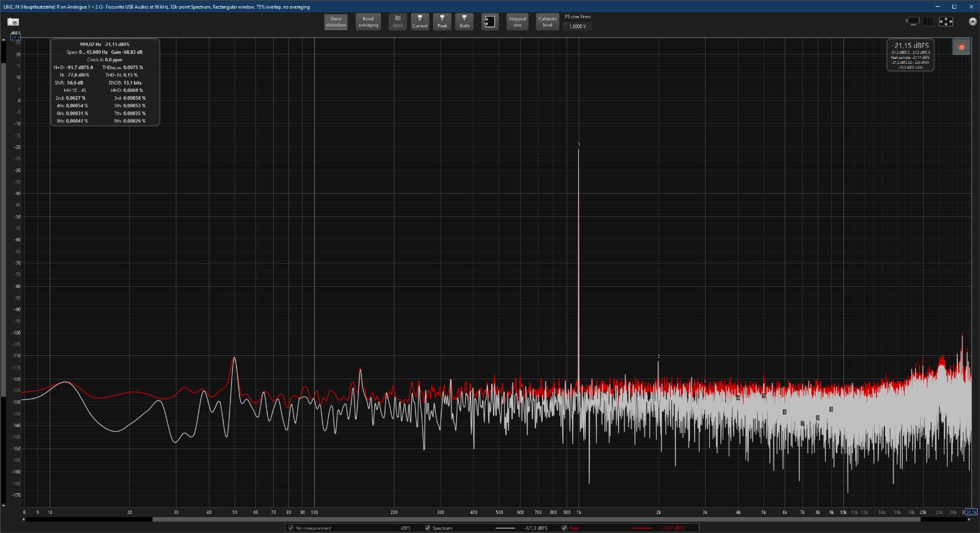Open settings gear icon
Viewport: 980px width, 533px height.
point(973,21)
